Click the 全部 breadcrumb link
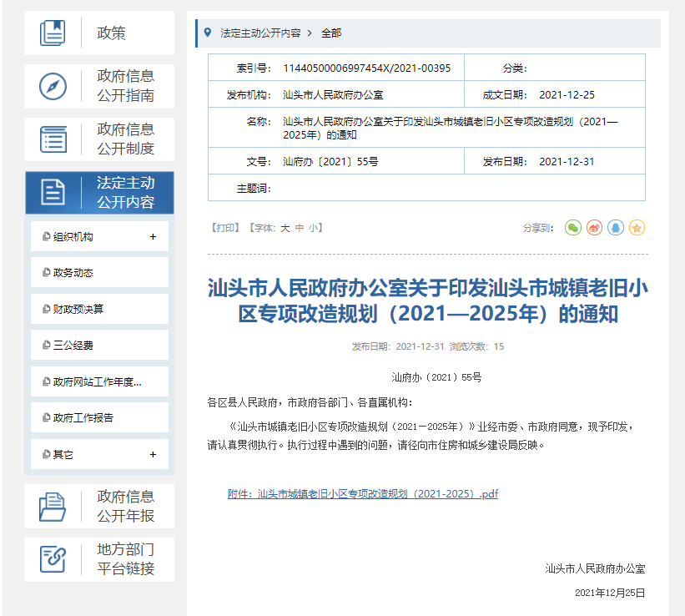This screenshot has width=685, height=616. point(331,33)
